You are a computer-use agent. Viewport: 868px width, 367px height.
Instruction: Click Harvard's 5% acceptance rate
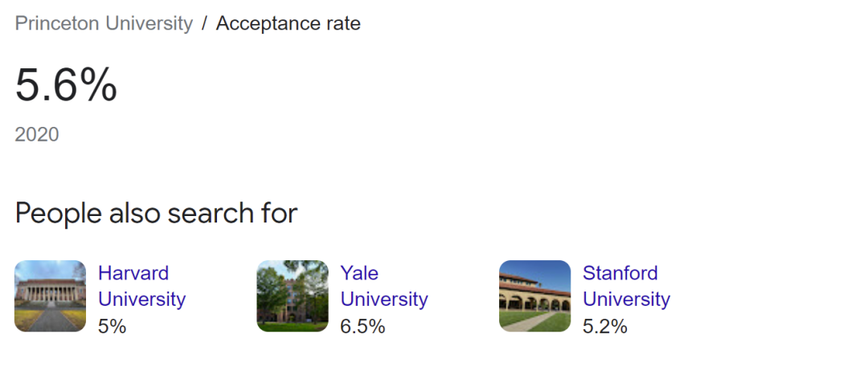click(x=112, y=326)
